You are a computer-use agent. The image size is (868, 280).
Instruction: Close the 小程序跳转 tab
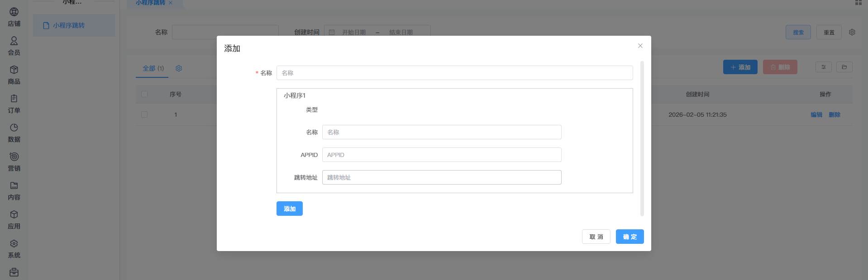(171, 3)
